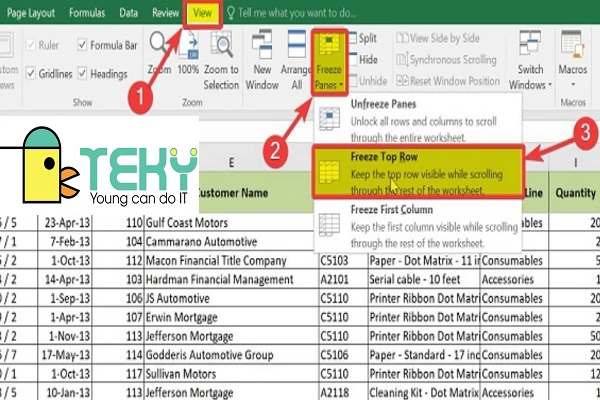Select the Paper - Standard - 17 inch cell
This screenshot has width=600, height=400.
tap(424, 355)
